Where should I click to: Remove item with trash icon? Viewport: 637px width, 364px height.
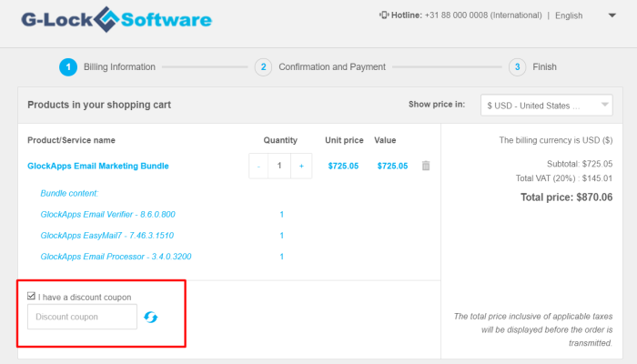pos(426,166)
